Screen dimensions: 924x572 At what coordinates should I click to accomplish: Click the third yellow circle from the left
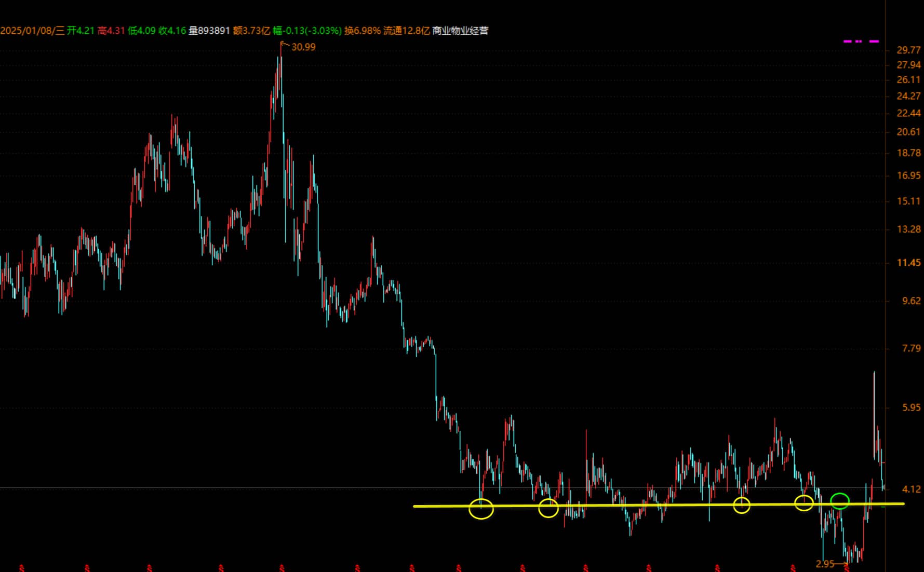(741, 505)
